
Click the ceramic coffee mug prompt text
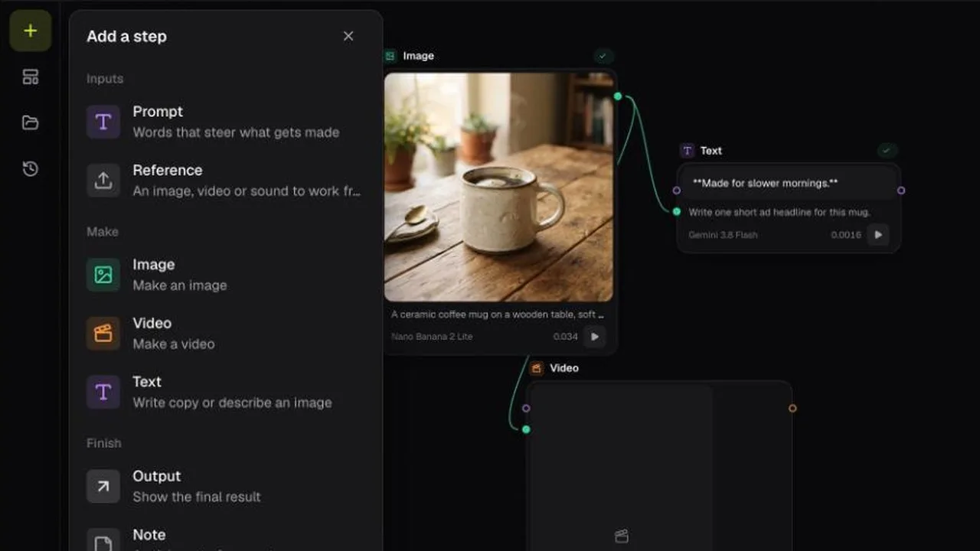click(x=498, y=314)
